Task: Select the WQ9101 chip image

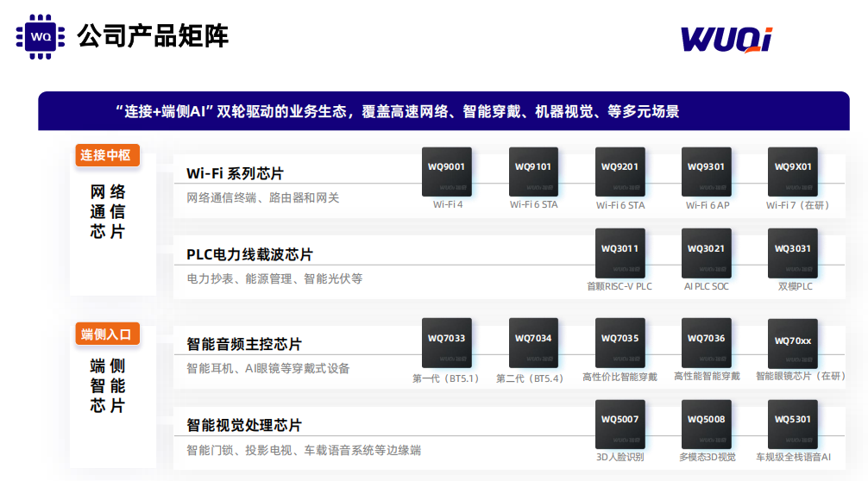Action: coord(533,172)
